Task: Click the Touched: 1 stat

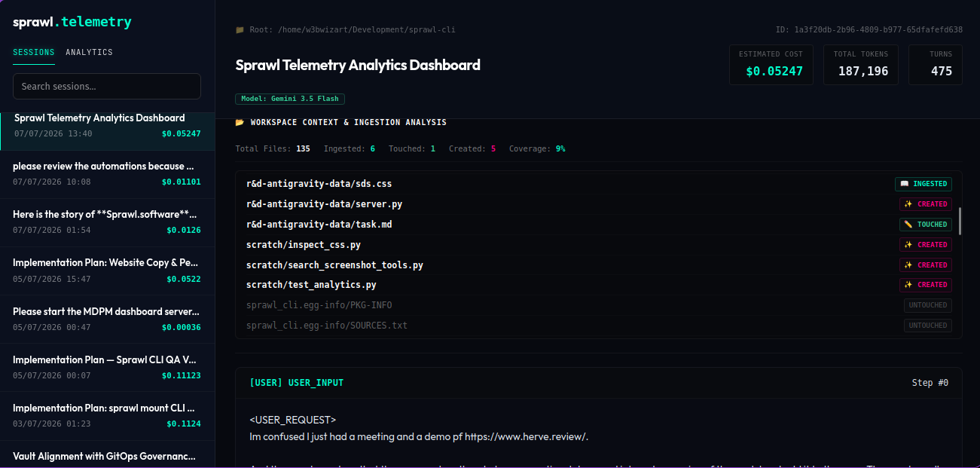Action: pos(412,148)
